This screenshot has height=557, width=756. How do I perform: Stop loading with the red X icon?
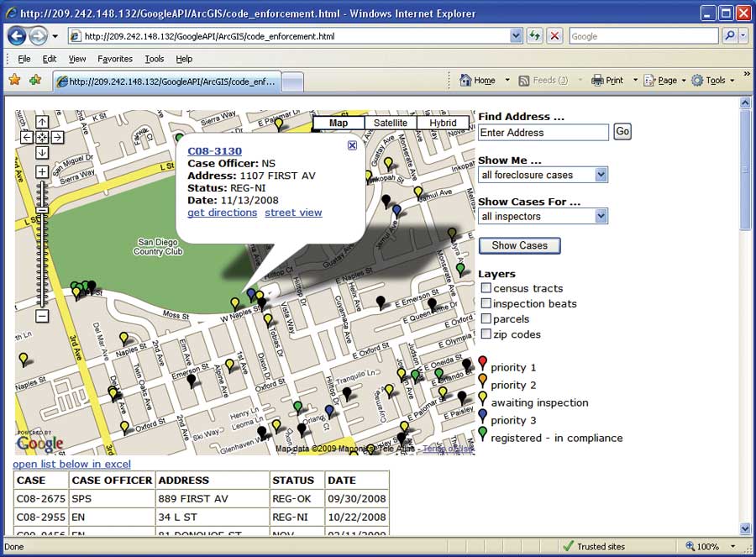point(555,35)
